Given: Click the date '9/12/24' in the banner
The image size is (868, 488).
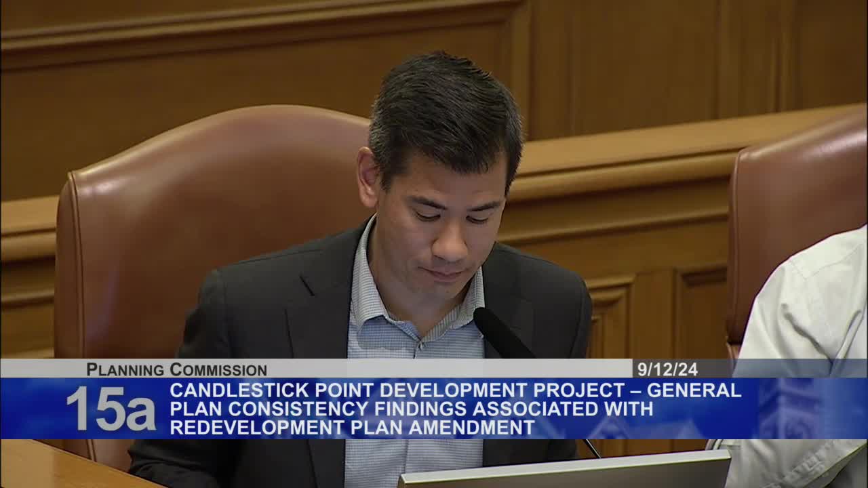Looking at the screenshot, I should tap(667, 369).
